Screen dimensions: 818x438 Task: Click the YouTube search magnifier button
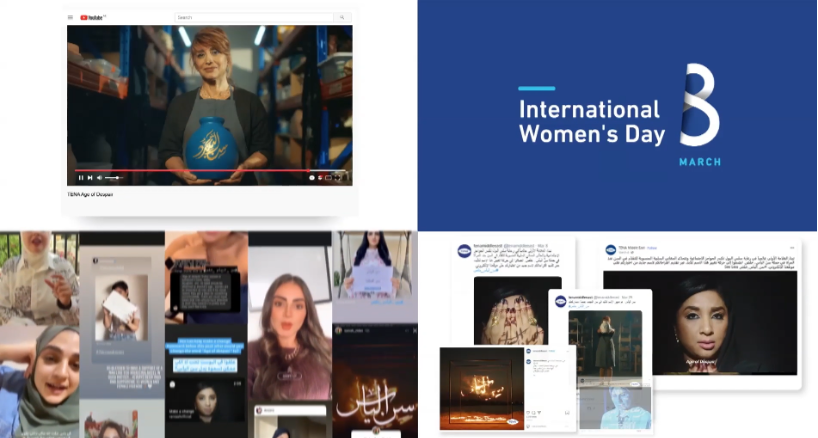[342, 17]
